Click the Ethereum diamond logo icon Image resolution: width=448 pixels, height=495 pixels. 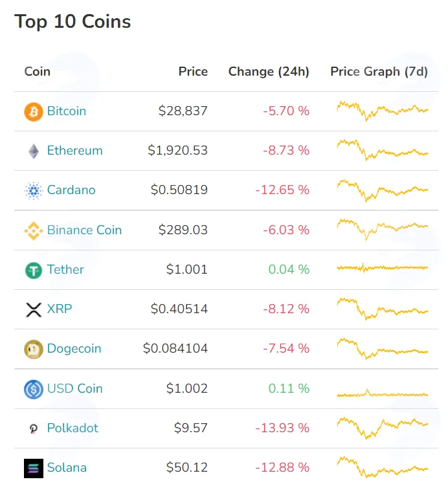pos(34,151)
